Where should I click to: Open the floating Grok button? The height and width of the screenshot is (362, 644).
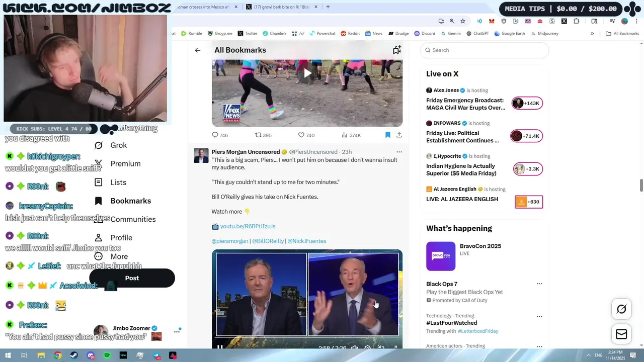(x=621, y=309)
